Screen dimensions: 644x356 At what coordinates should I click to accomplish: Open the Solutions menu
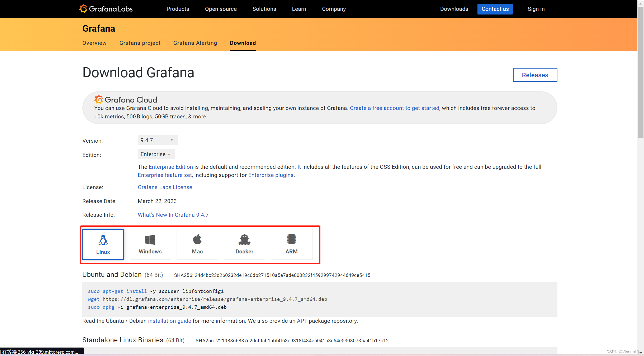pyautogui.click(x=264, y=9)
